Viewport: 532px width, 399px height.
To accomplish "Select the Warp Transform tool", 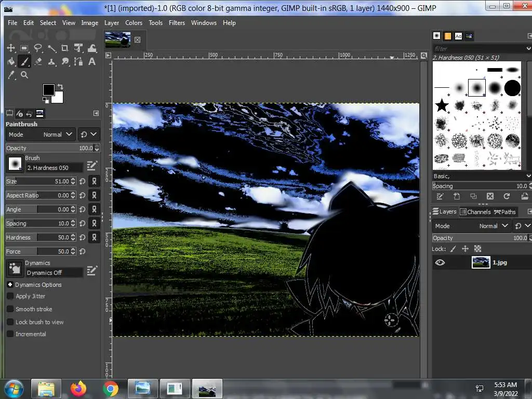I will click(92, 48).
